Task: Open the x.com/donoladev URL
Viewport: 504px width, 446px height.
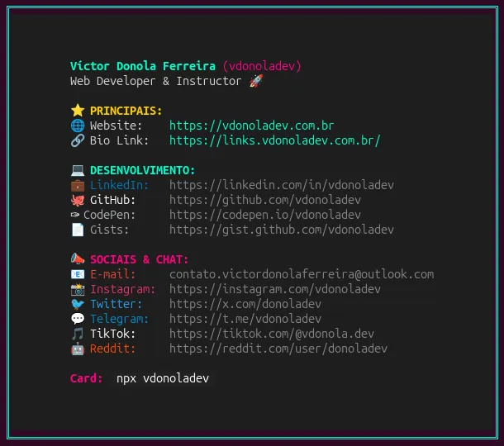Action: (245, 304)
